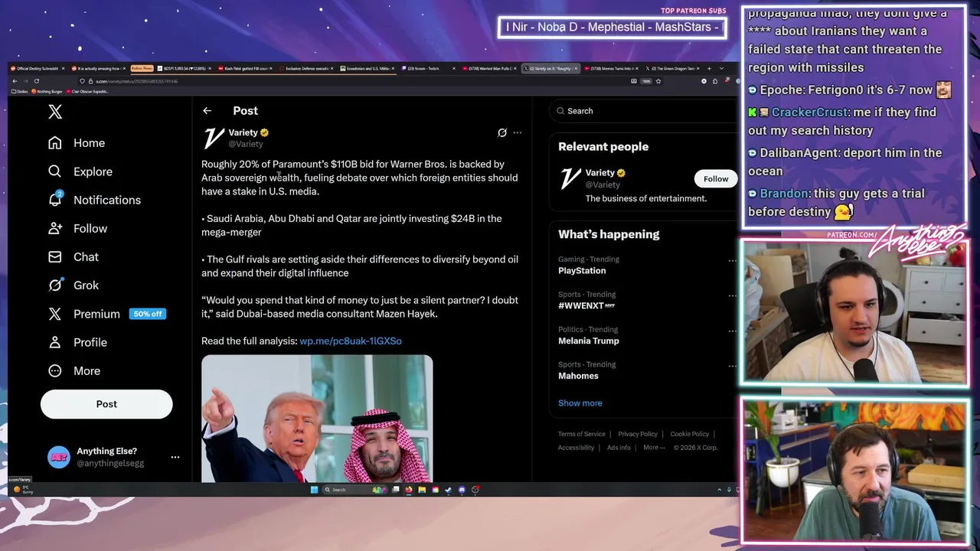980x551 pixels.
Task: Go back with the Post arrow
Action: point(207,111)
